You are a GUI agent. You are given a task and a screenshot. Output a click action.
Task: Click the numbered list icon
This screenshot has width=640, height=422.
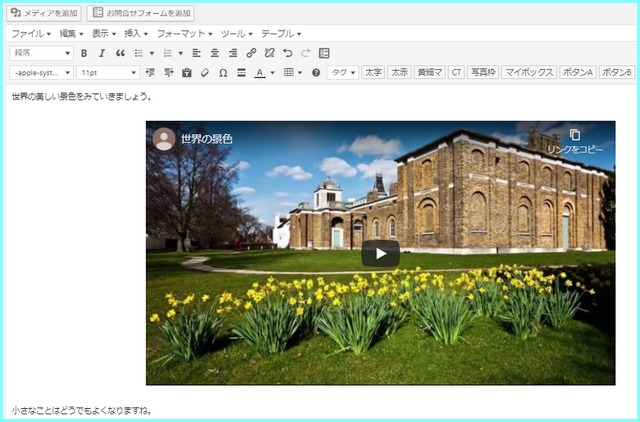click(x=167, y=53)
